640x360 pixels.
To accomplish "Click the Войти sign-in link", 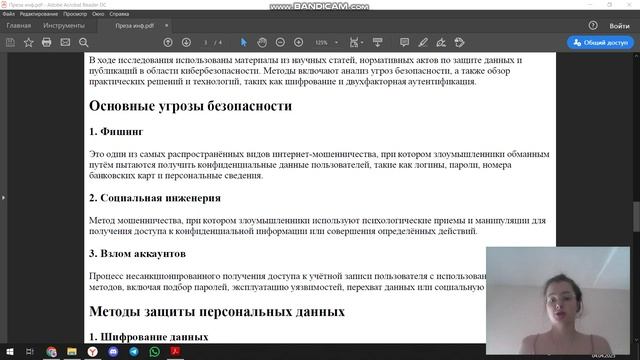I will [x=619, y=26].
